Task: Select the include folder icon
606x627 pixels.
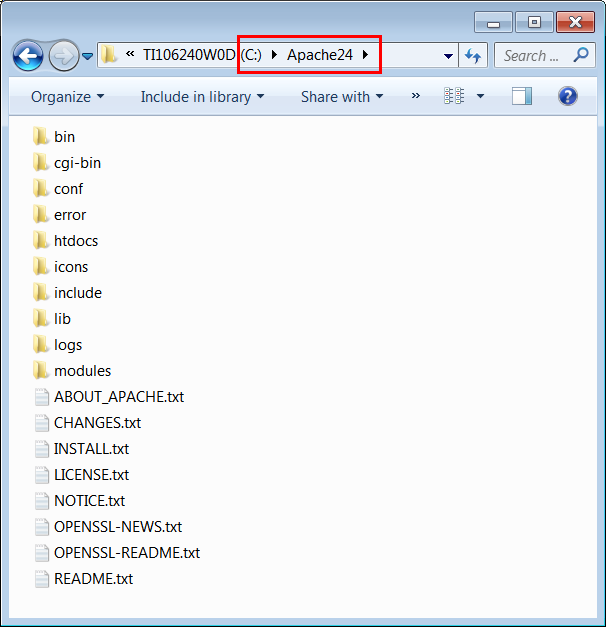Action: tap(40, 292)
